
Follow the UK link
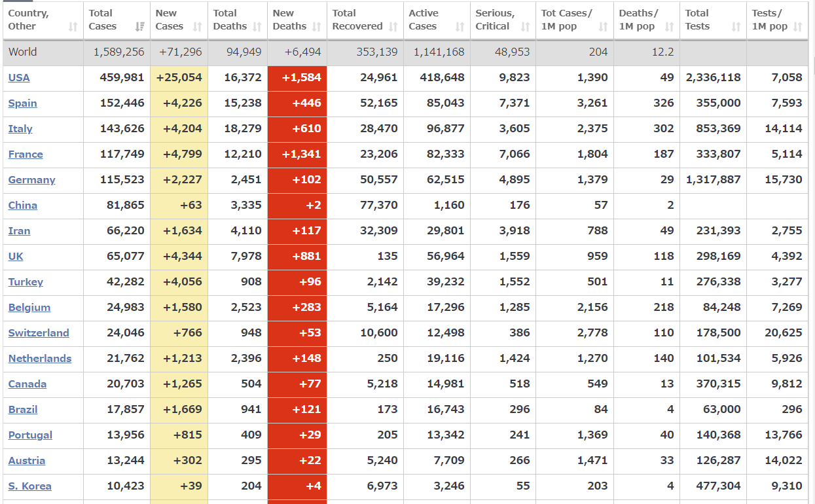click(16, 256)
